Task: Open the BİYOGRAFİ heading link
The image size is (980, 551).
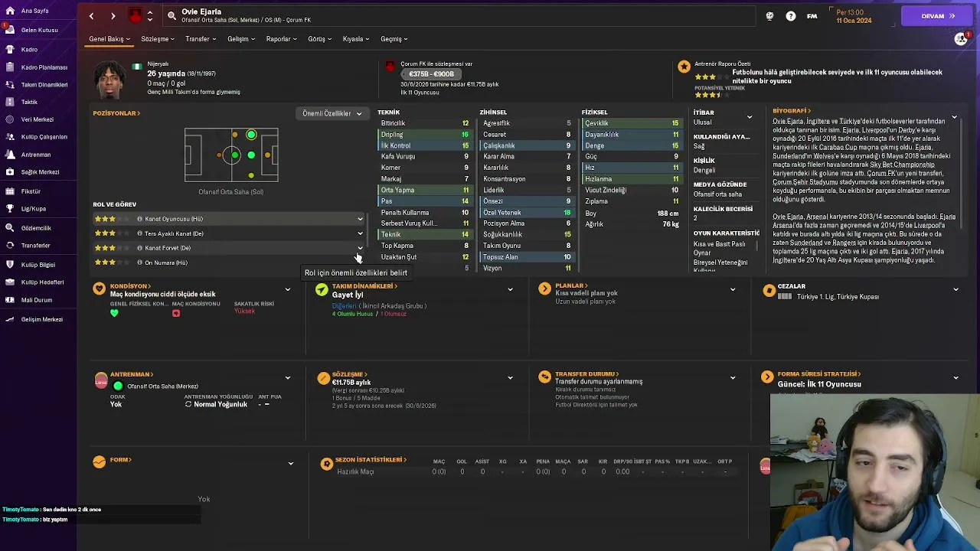Action: coord(792,111)
